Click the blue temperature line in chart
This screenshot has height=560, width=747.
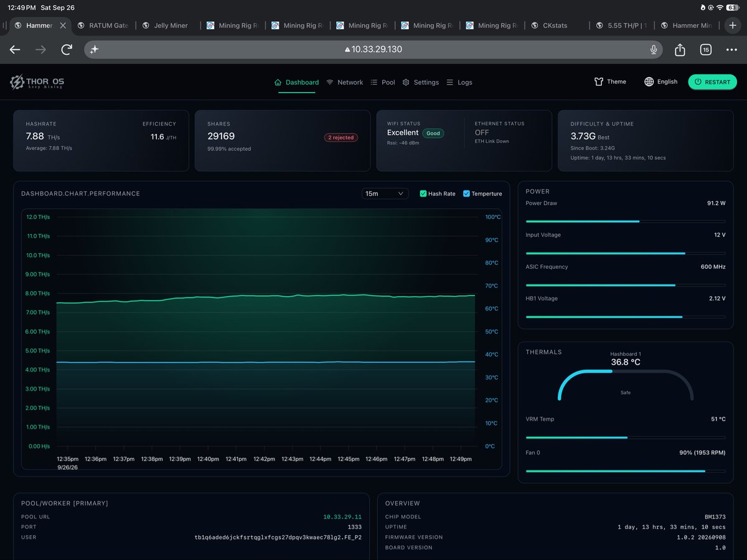(266, 362)
